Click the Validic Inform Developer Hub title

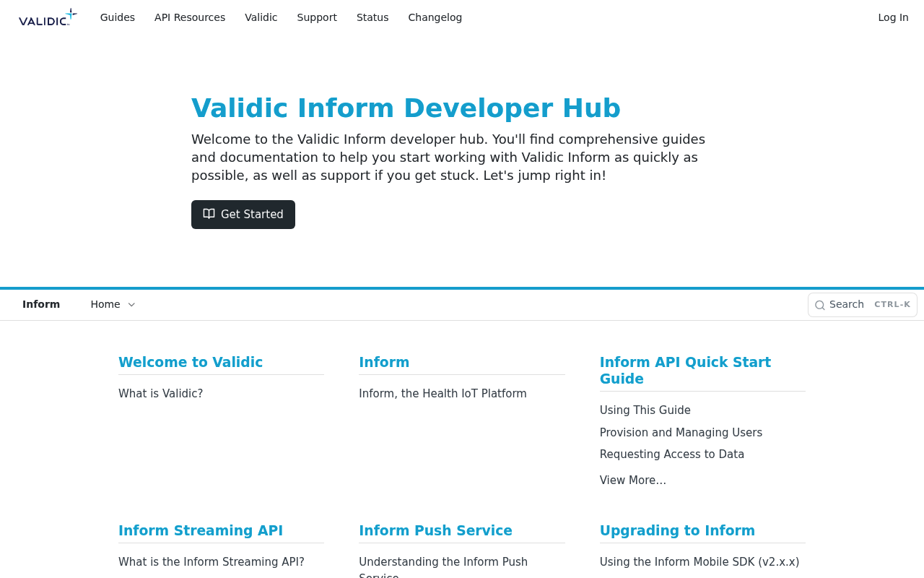pos(406,108)
